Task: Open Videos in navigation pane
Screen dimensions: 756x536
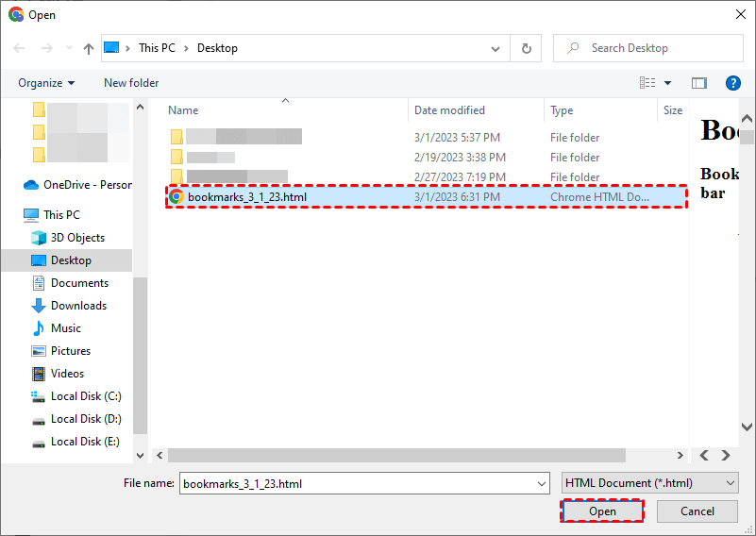Action: coord(58,374)
